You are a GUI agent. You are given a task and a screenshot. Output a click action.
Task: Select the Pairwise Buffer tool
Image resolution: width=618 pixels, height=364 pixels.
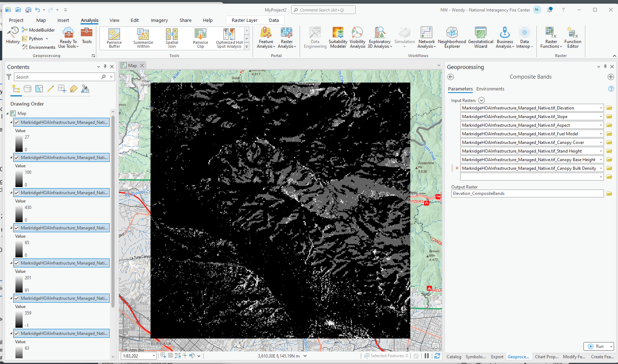114,38
